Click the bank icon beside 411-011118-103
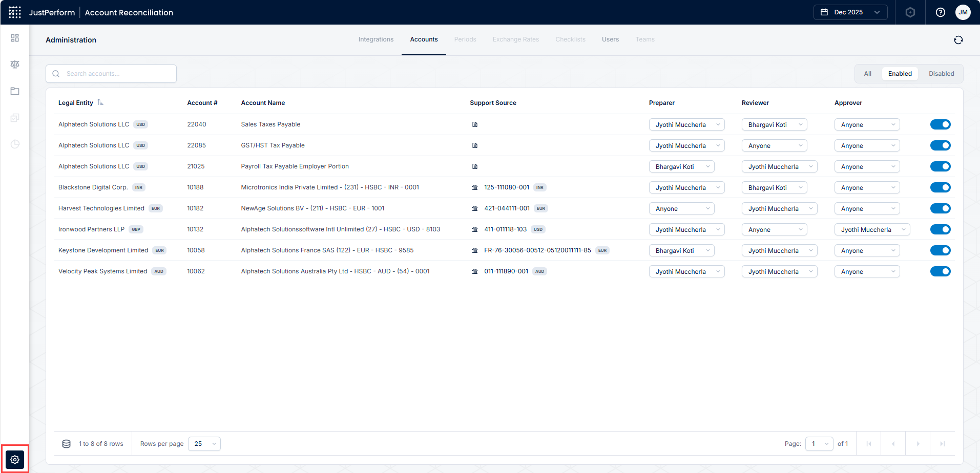The image size is (980, 473). 475,229
